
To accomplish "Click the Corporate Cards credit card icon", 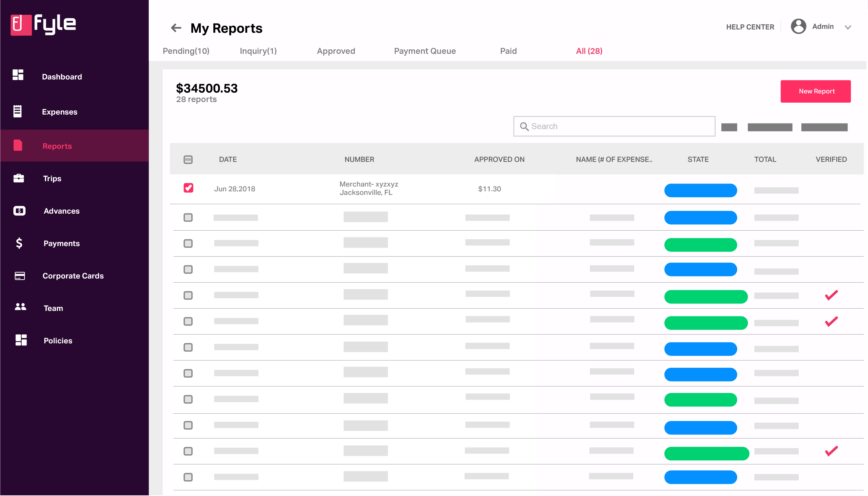I will click(20, 276).
